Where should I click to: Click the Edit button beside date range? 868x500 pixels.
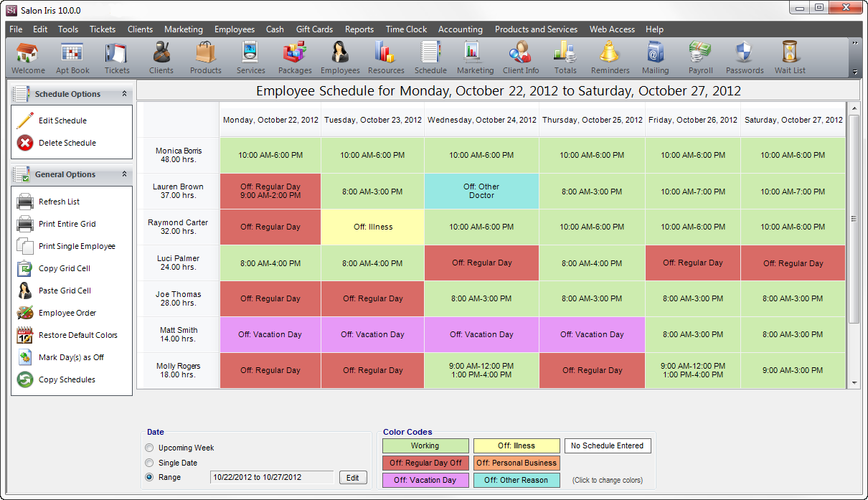pos(353,478)
